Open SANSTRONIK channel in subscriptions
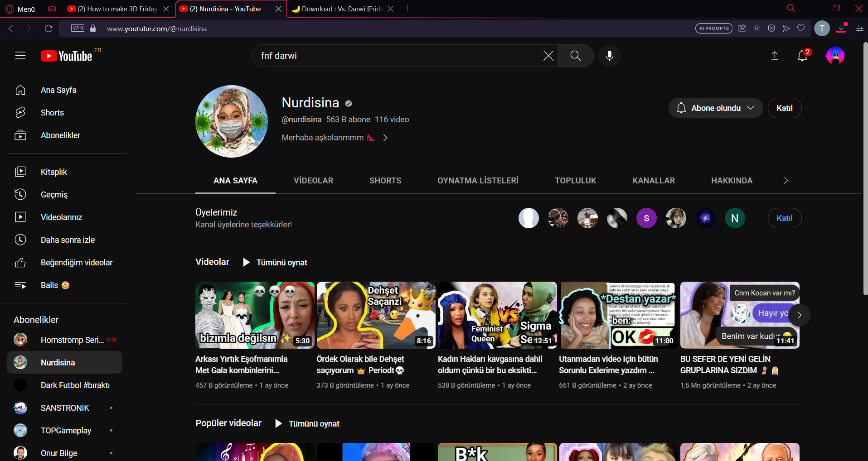 pyautogui.click(x=64, y=408)
